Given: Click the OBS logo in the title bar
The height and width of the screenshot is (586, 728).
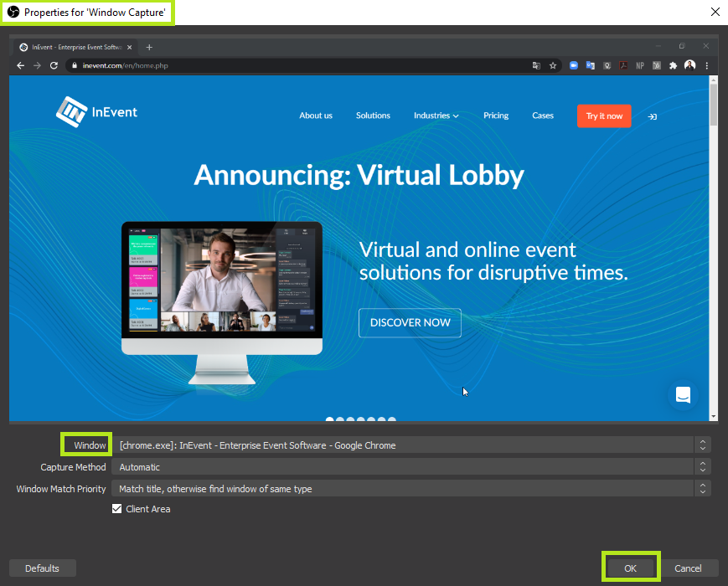Looking at the screenshot, I should 13,12.
